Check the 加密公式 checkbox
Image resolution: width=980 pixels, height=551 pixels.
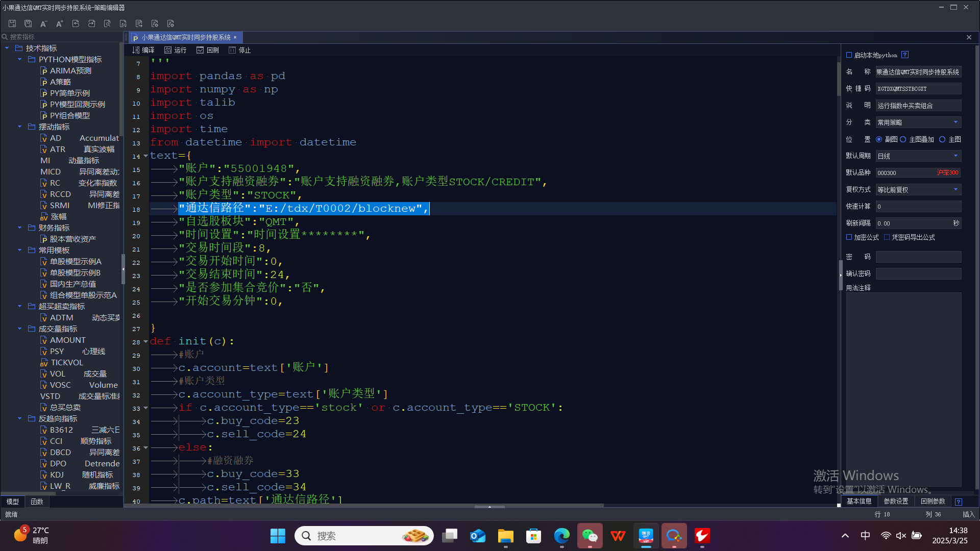click(849, 237)
